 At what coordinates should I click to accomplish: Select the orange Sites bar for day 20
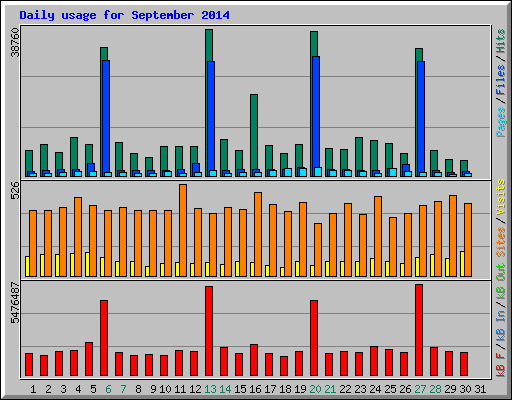[x=318, y=250]
